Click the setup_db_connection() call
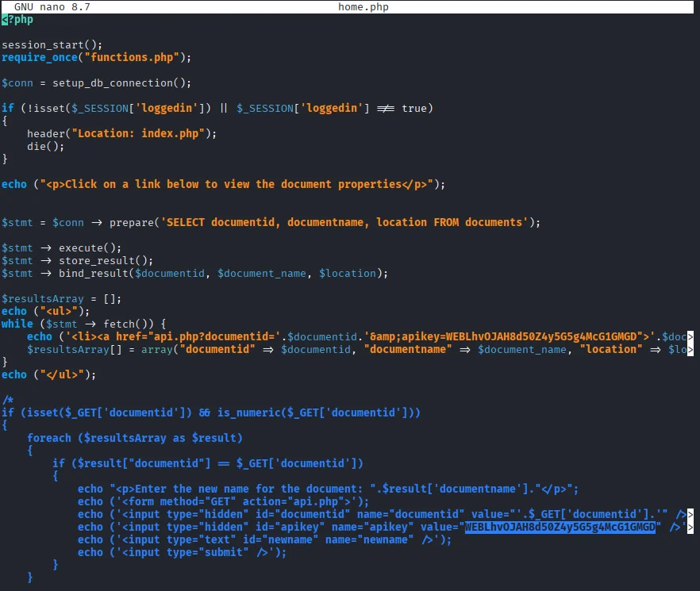Screen dimensions: 700x591 pyautogui.click(x=122, y=83)
